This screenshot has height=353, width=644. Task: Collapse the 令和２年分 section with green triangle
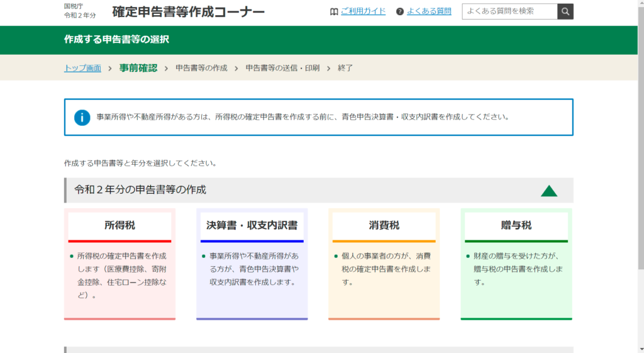[549, 191]
